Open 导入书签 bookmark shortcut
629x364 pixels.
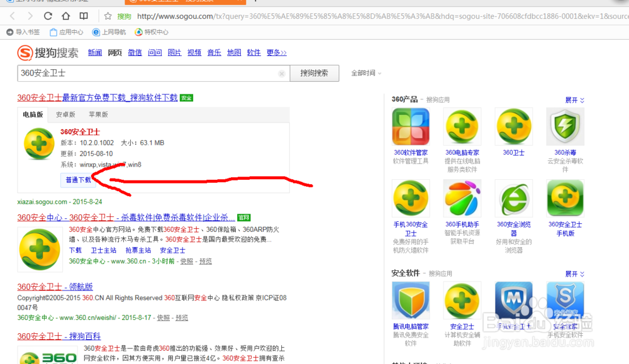[23, 32]
